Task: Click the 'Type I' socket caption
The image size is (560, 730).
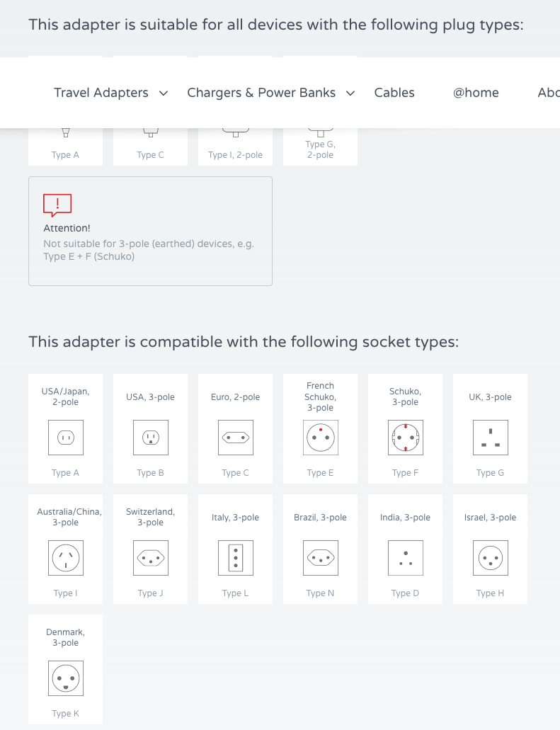Action: point(66,593)
